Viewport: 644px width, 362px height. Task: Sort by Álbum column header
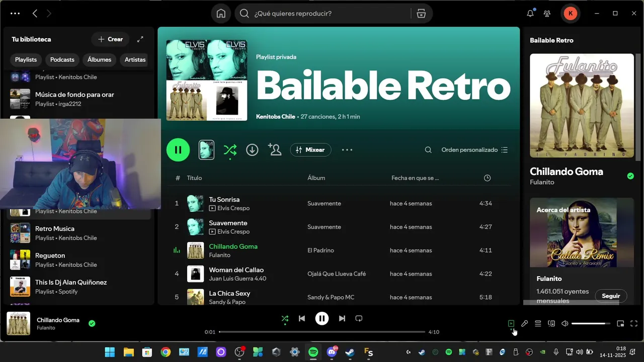pos(316,178)
